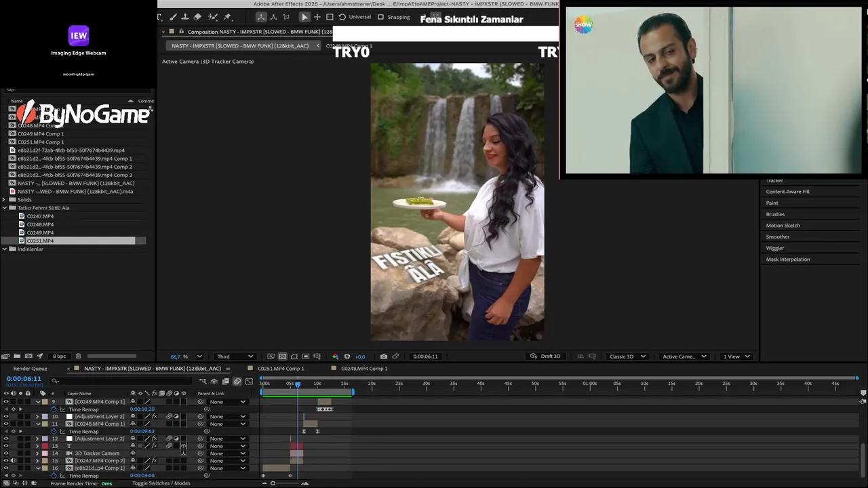This screenshot has width=868, height=488.
Task: Click the current time 0:00:06:11 in timeline
Action: click(x=24, y=379)
